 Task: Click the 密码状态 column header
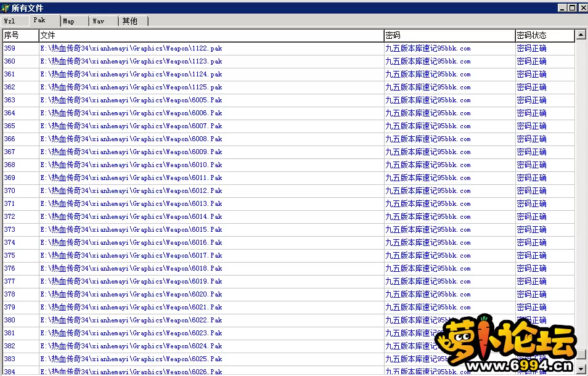pos(545,35)
